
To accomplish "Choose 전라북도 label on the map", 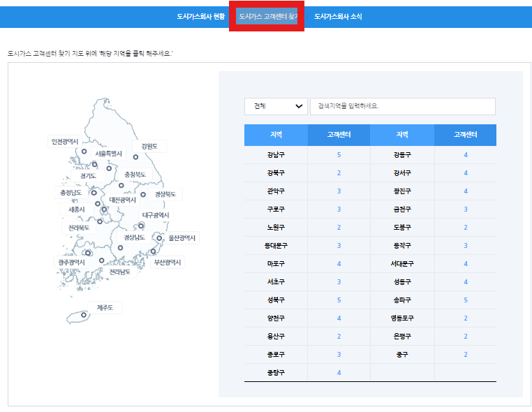I will click(x=79, y=228).
